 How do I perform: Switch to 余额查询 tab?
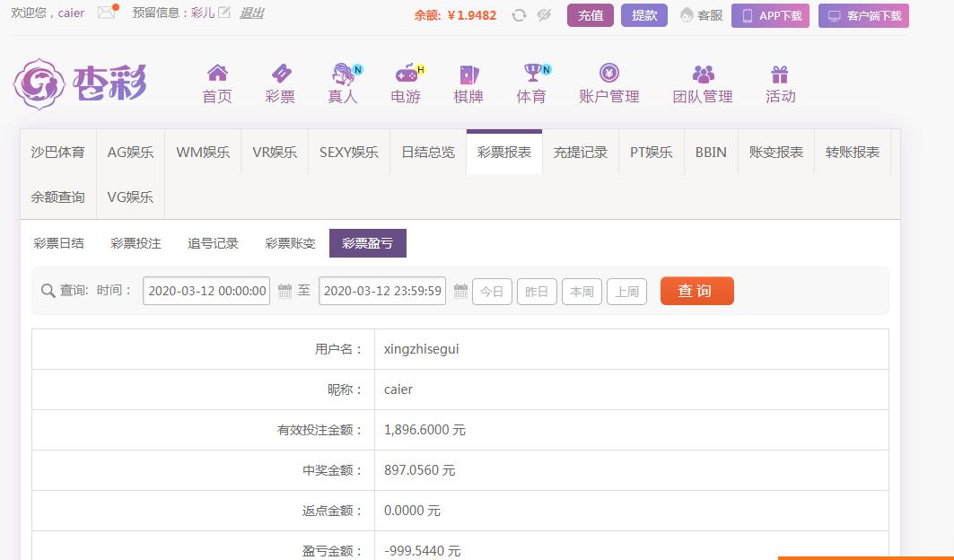57,197
